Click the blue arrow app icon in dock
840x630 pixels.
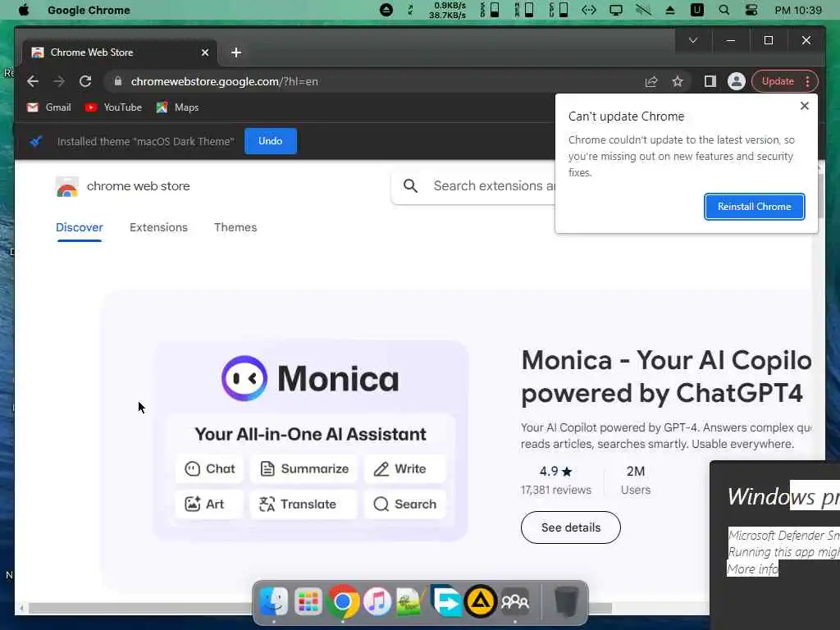coord(445,601)
